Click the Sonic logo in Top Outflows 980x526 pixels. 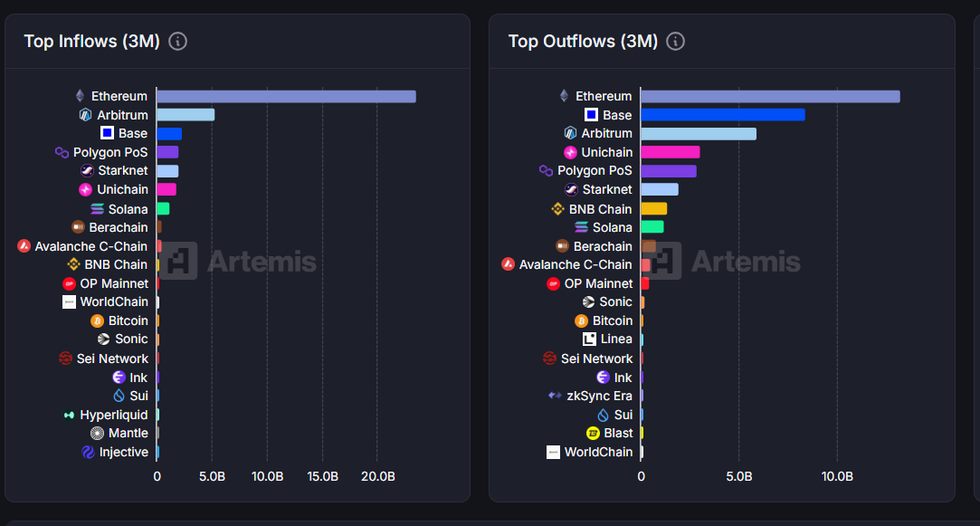coord(589,302)
